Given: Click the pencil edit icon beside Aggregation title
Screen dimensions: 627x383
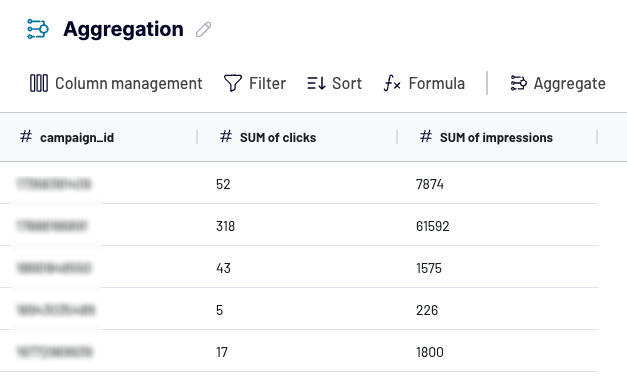Looking at the screenshot, I should pos(204,30).
